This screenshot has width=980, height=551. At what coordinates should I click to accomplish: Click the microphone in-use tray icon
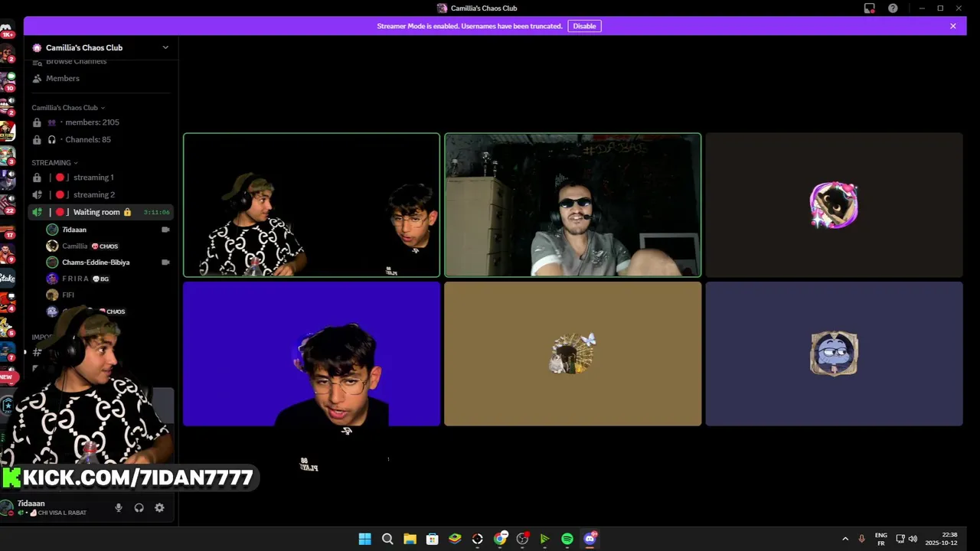[862, 539]
